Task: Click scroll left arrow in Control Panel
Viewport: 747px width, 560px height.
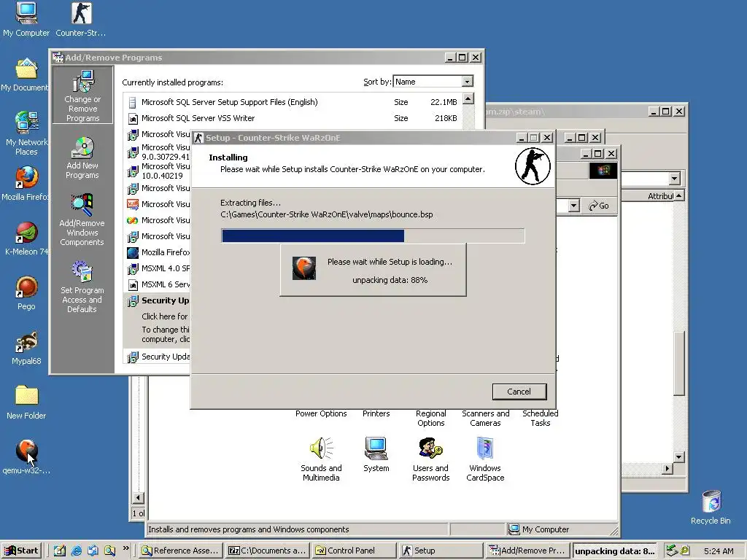Action: click(138, 498)
